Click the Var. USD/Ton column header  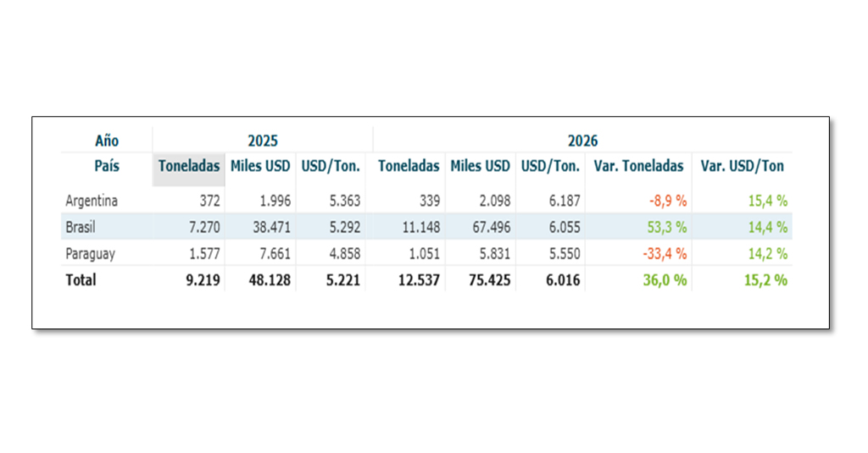point(742,167)
